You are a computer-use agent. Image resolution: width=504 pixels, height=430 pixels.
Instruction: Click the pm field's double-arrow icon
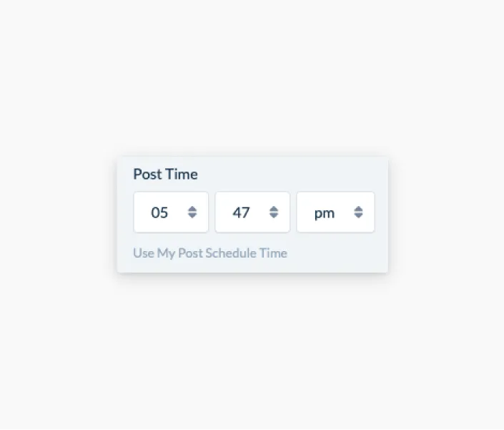(x=358, y=212)
